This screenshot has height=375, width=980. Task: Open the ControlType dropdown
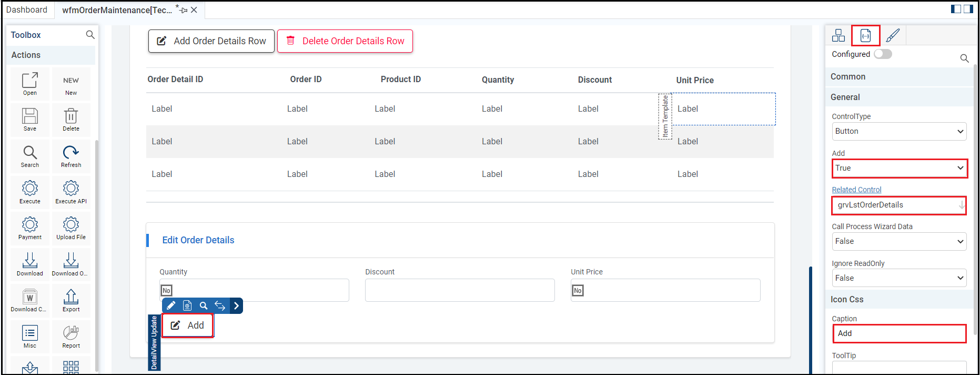899,131
